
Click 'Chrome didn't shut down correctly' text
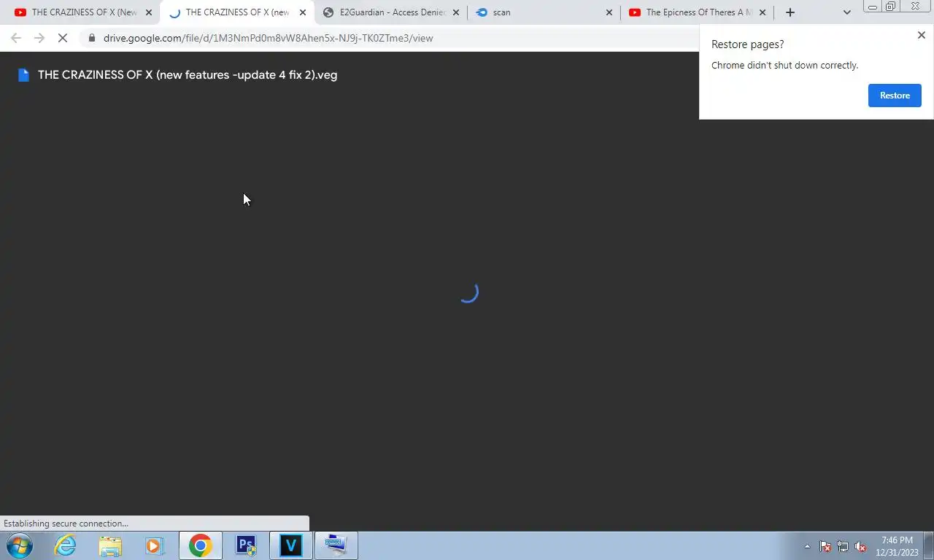784,65
